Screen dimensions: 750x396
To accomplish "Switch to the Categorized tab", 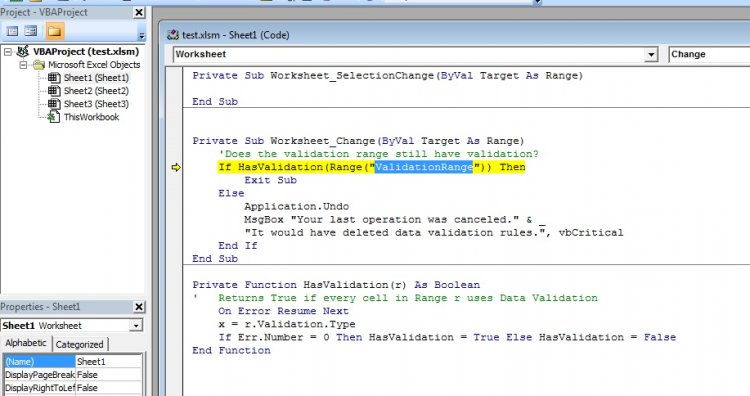I will point(79,344).
